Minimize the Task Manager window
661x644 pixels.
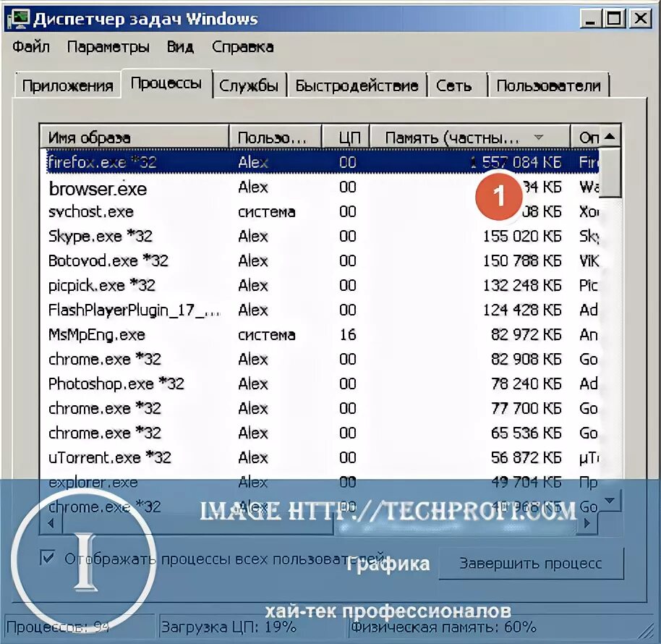[x=590, y=19]
